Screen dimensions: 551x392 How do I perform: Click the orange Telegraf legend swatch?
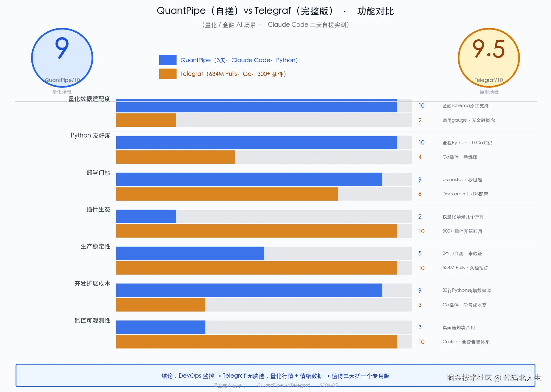[168, 74]
